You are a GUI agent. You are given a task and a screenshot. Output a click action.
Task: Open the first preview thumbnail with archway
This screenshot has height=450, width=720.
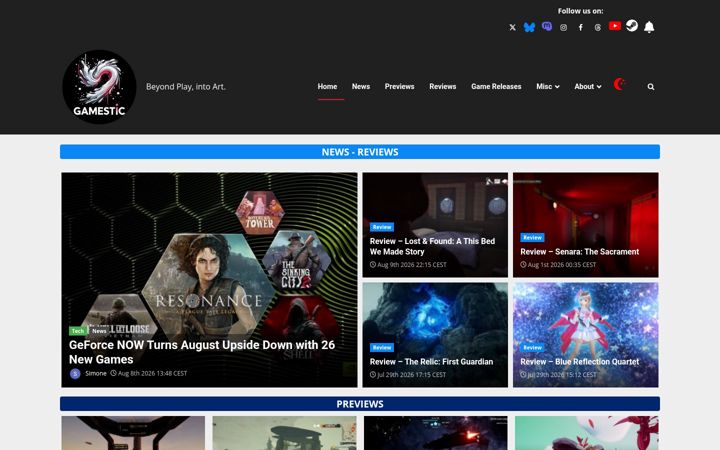pyautogui.click(x=133, y=433)
